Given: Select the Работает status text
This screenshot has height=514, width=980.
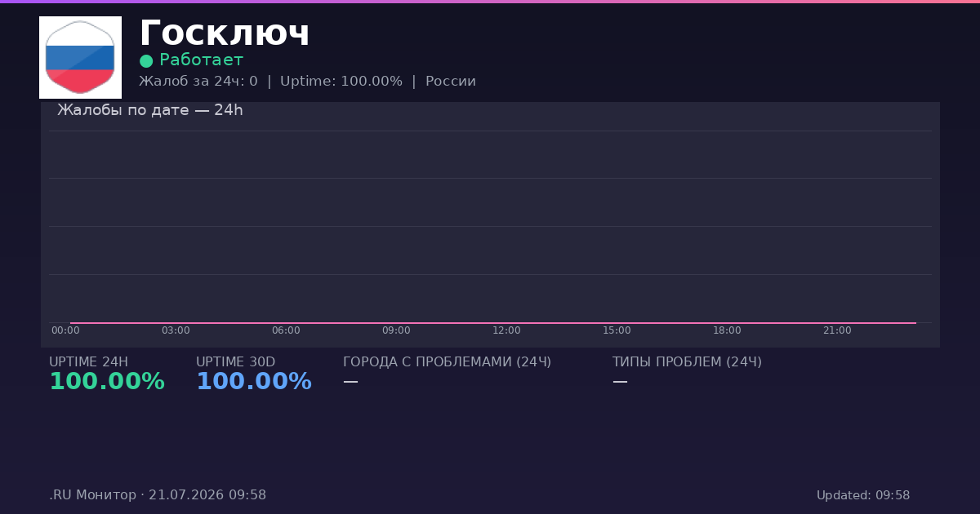Looking at the screenshot, I should click(201, 60).
